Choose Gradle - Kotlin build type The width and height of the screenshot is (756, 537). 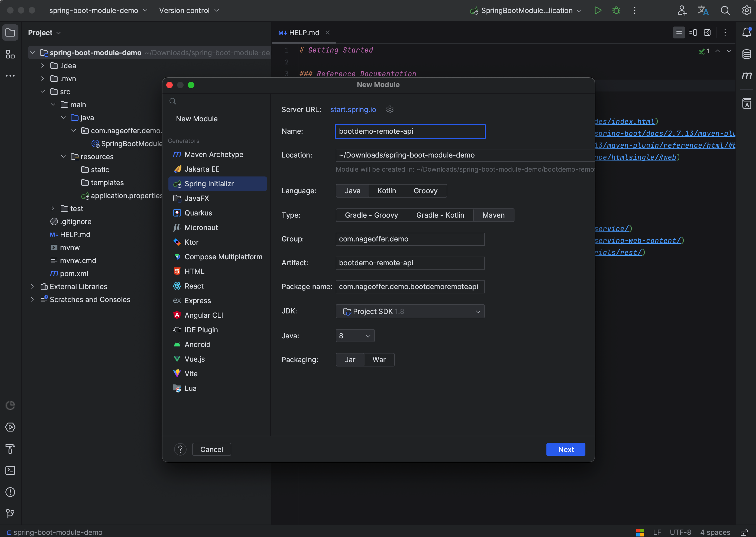click(440, 215)
